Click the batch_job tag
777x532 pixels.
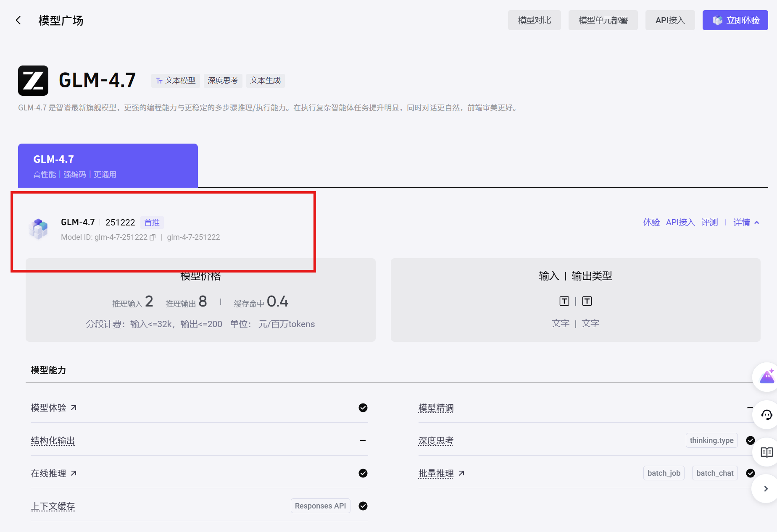664,473
